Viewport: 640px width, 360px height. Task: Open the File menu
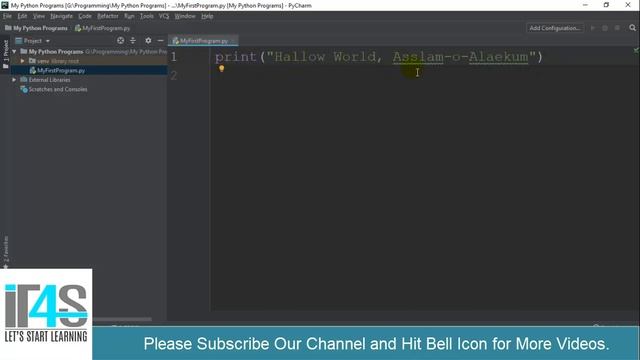click(7, 16)
